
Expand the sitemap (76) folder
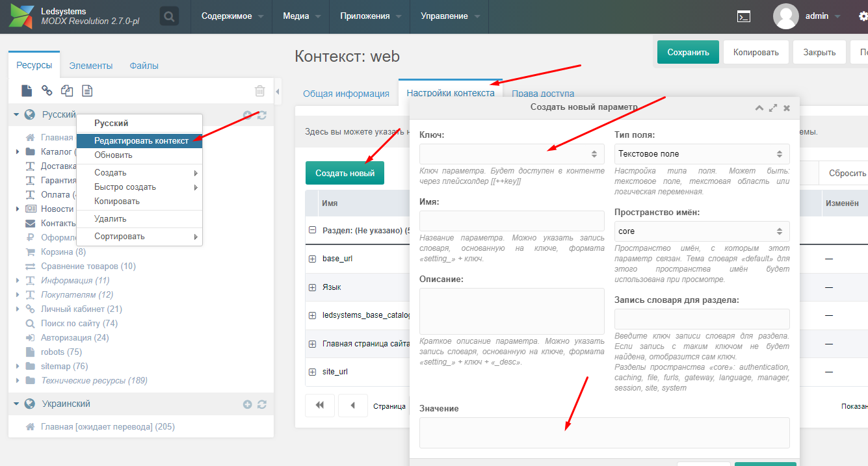pos(18,367)
